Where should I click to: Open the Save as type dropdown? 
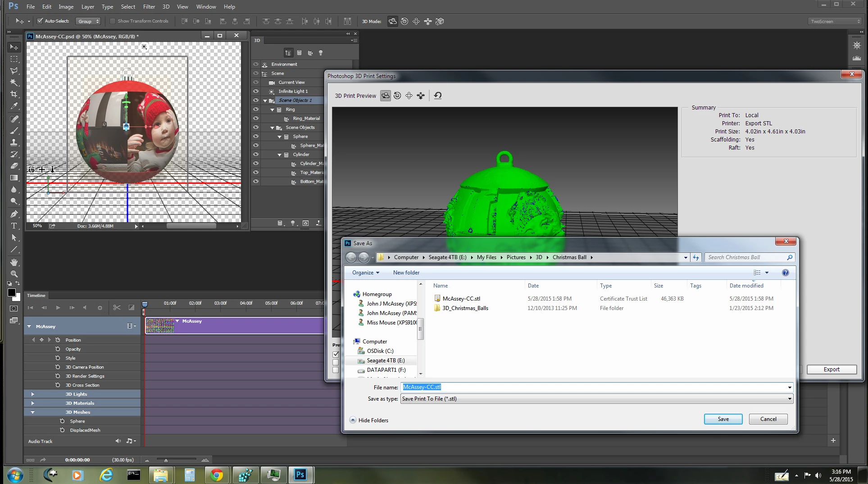(x=597, y=399)
